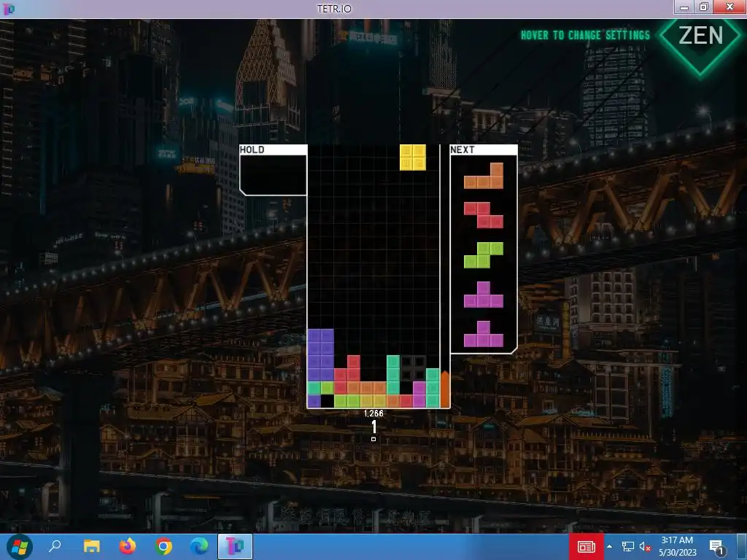Screen dimensions: 747x560
Task: Click the HOVER TO CHANGE SETTINGS text
Action: coord(585,35)
